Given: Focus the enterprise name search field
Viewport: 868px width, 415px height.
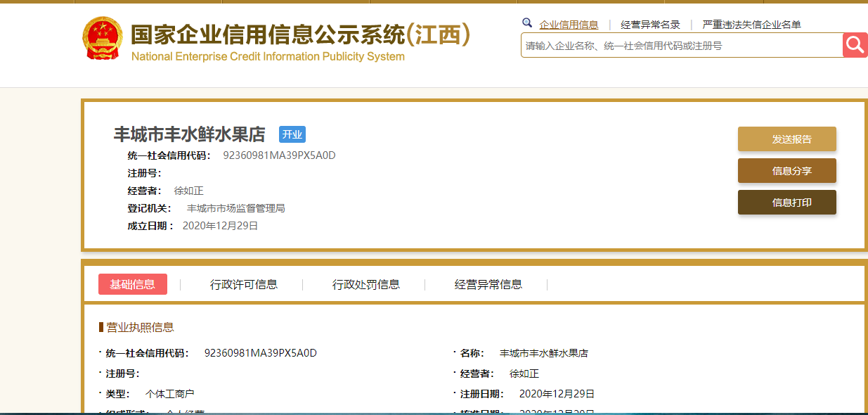Looking at the screenshot, I should 682,46.
